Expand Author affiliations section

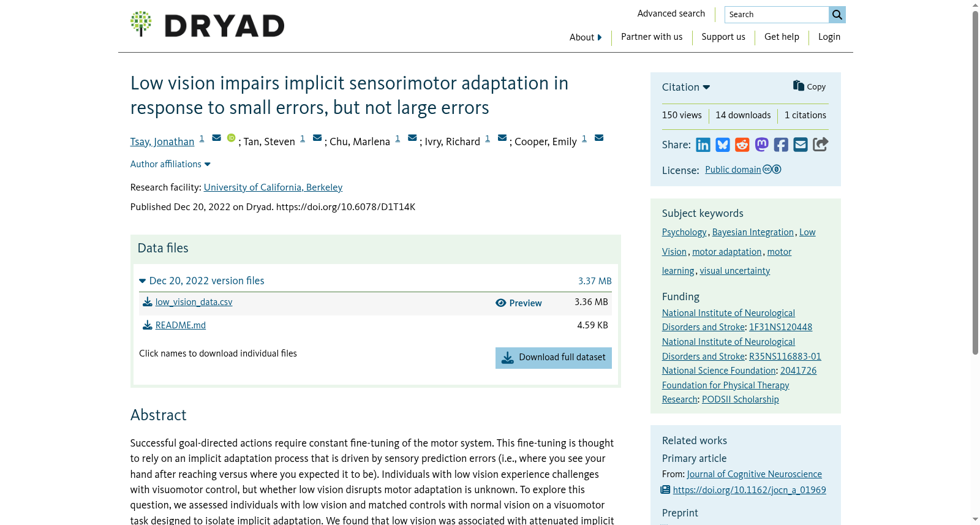click(x=170, y=164)
